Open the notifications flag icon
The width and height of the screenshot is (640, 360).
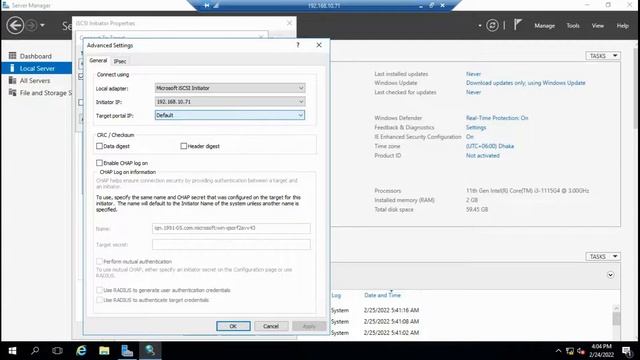(518, 25)
